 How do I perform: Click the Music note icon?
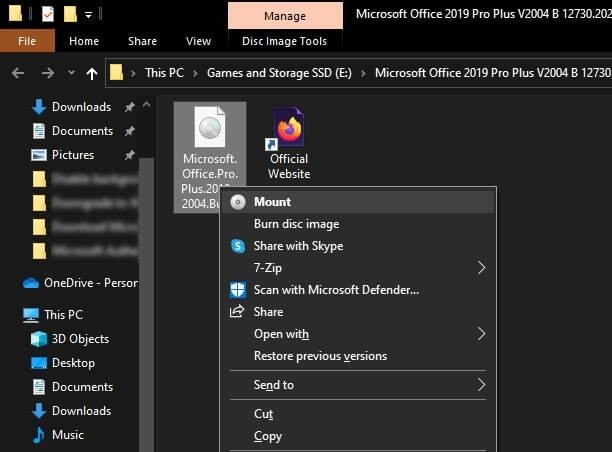pyautogui.click(x=39, y=435)
